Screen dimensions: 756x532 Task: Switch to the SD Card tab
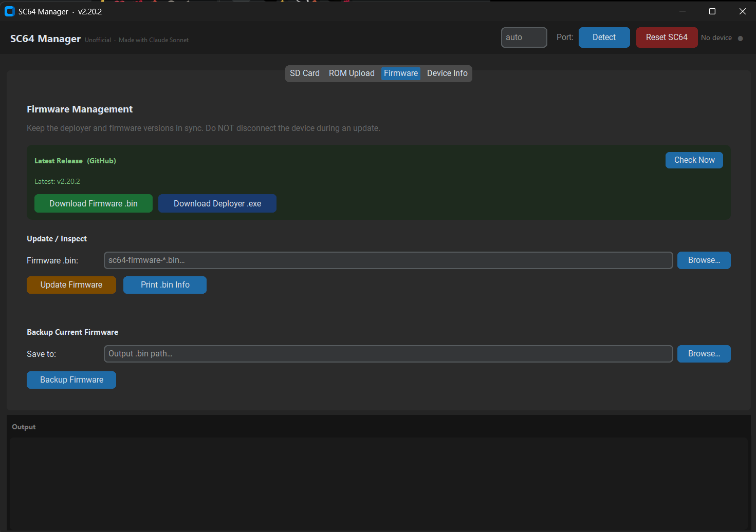305,73
